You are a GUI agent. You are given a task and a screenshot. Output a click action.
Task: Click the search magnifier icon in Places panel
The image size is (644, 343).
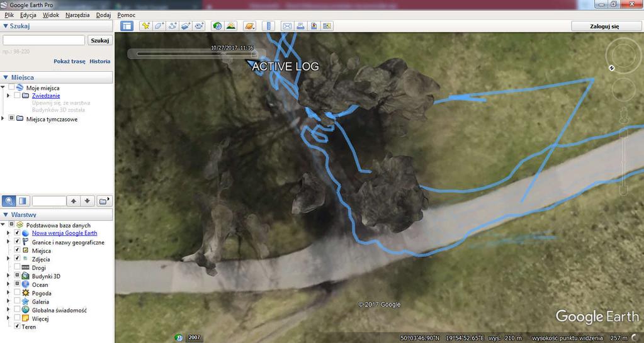(9, 201)
